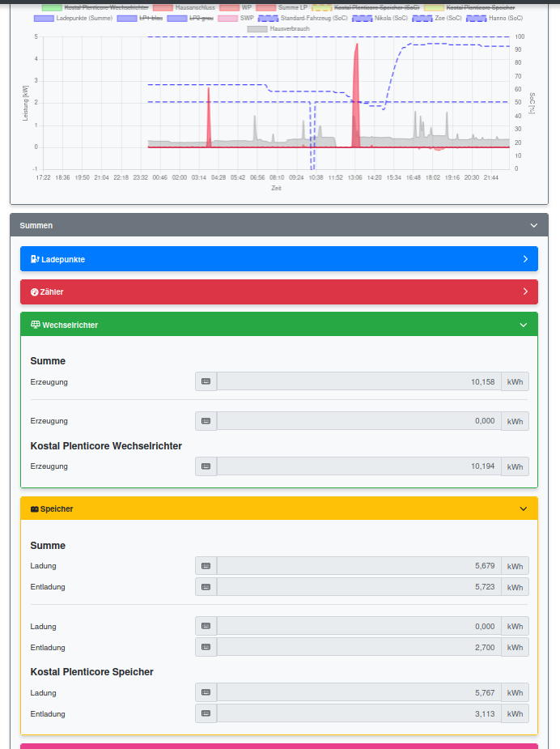The image size is (560, 749).
Task: Click the Ladung field showing 5,767
Action: (x=359, y=692)
